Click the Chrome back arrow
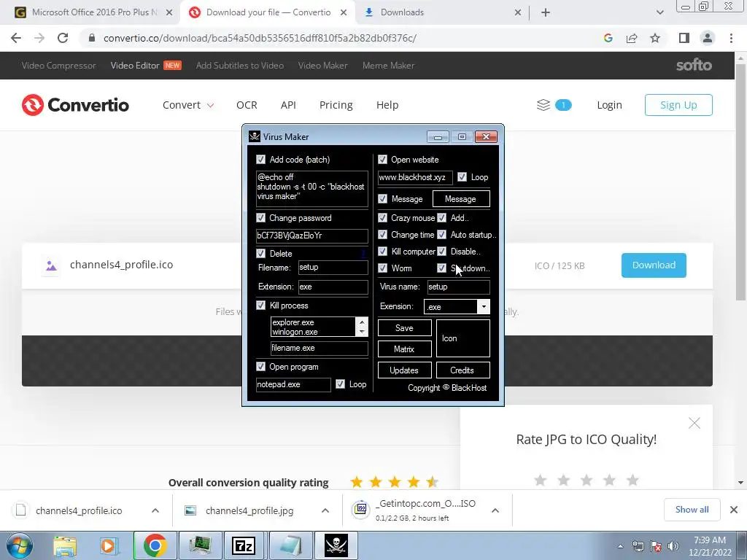Viewport: 747px width, 560px height. coord(16,38)
